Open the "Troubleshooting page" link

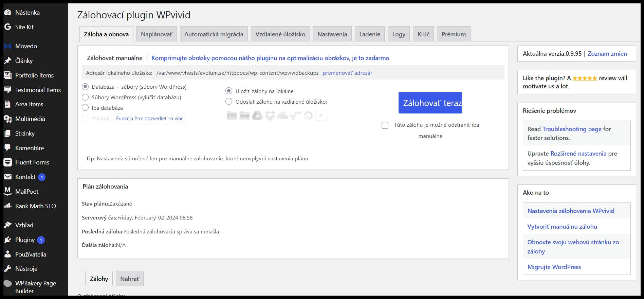572,129
